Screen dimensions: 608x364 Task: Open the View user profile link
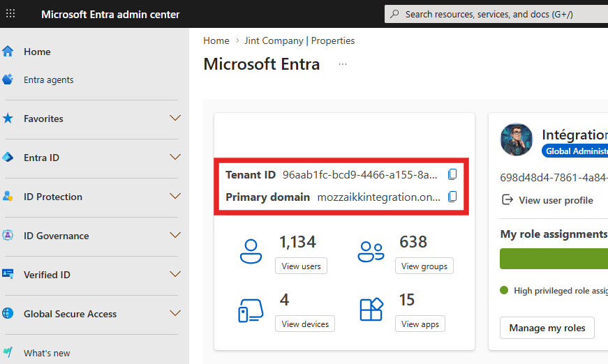tap(556, 200)
